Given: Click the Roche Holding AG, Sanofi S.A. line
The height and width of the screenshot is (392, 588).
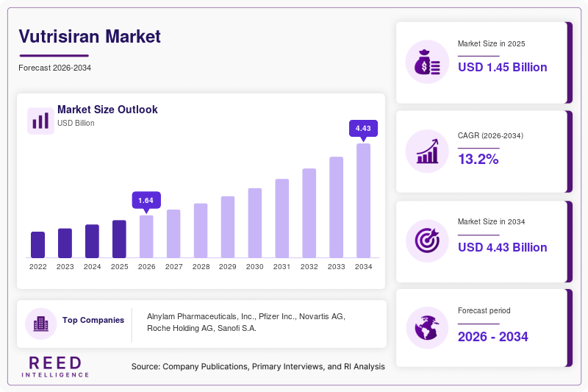Looking at the screenshot, I should click(201, 328).
